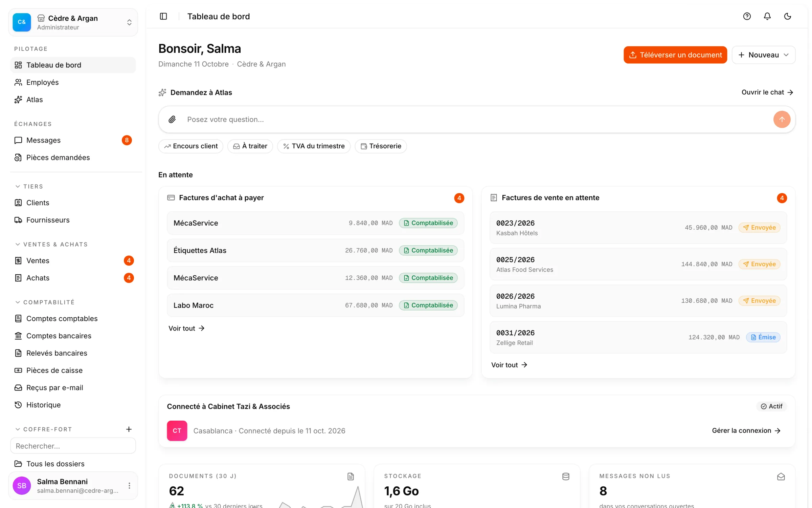Click the CT Cabinet Tazi avatar
The image size is (812, 508).
click(x=177, y=430)
